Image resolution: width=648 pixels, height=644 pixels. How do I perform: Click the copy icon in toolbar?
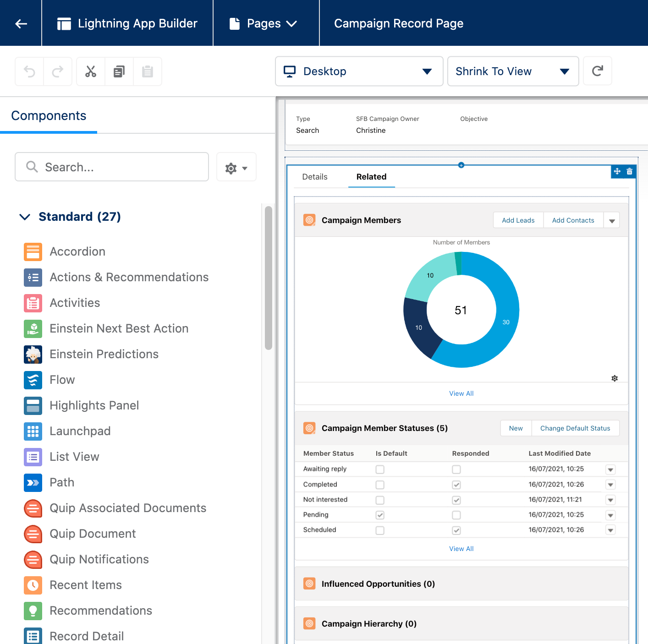coord(119,71)
